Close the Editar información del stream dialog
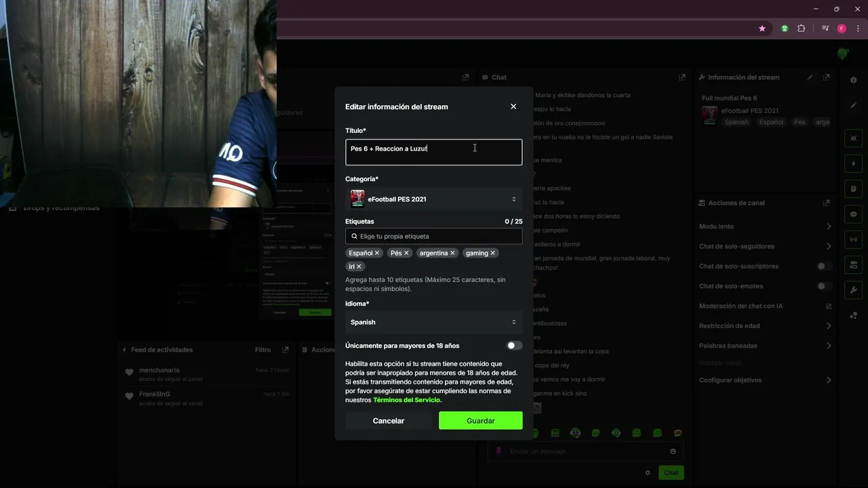 (513, 106)
